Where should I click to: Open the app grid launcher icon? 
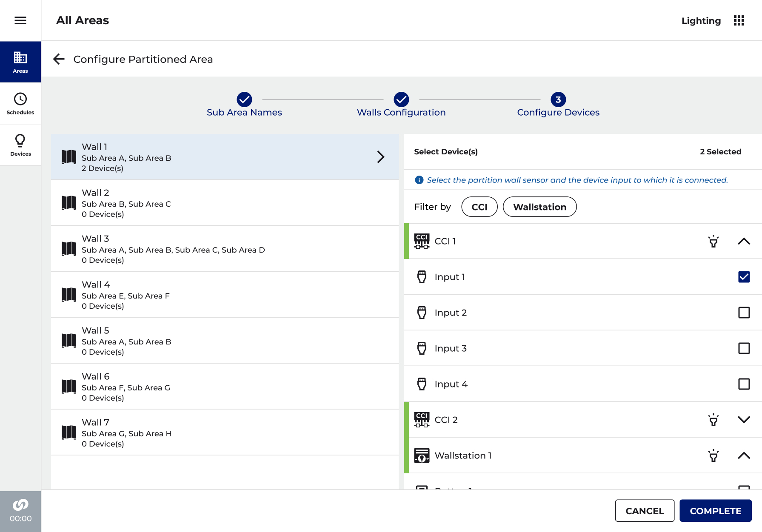click(739, 20)
